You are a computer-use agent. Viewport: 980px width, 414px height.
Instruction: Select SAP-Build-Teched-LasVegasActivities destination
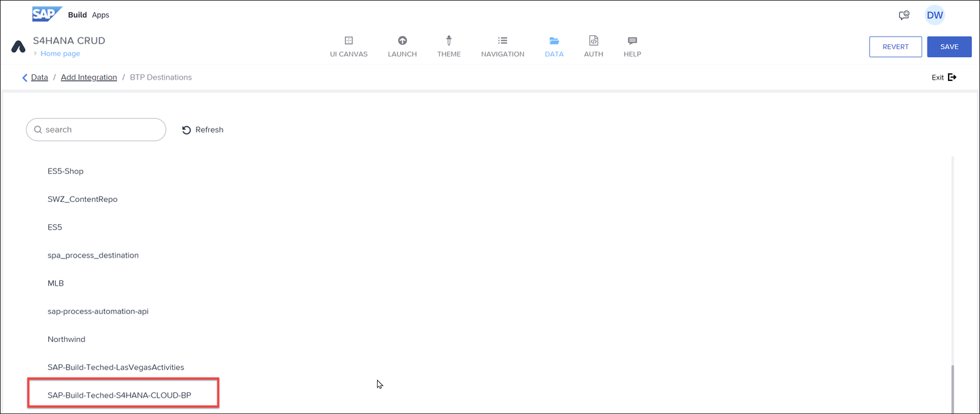[x=116, y=367]
